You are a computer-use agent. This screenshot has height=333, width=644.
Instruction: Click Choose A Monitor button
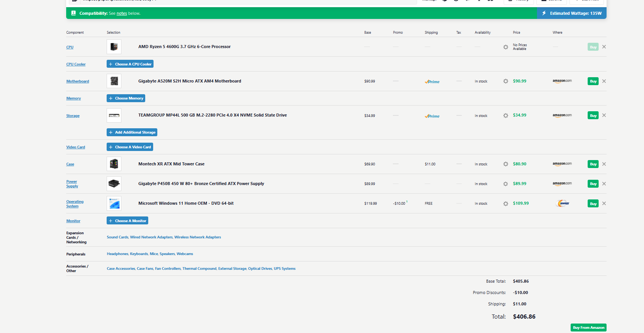click(x=127, y=221)
